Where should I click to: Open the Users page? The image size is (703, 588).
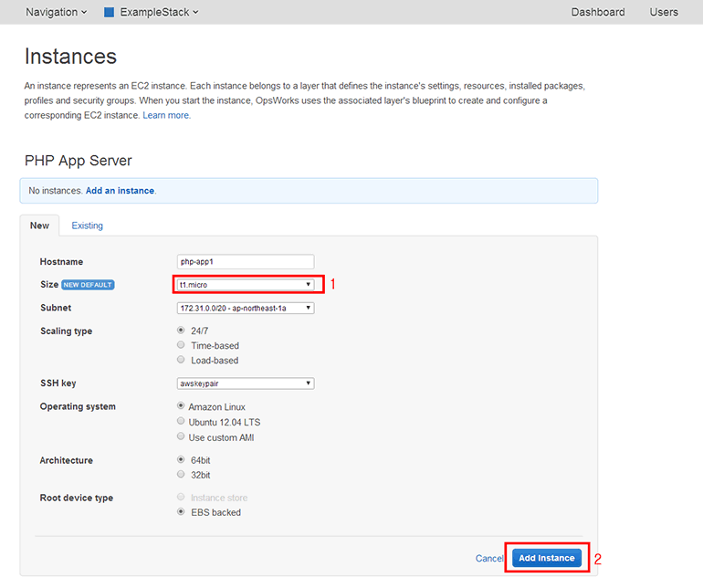click(663, 13)
